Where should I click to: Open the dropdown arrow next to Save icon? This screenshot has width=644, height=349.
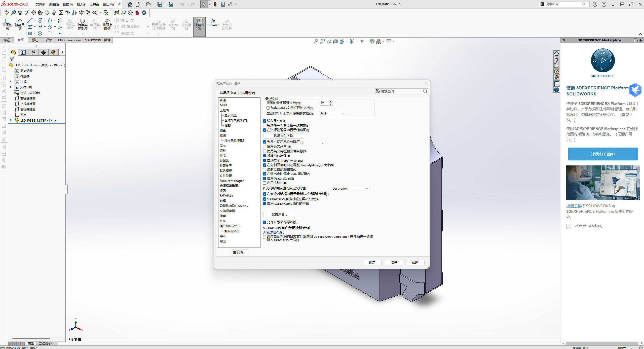click(165, 4)
